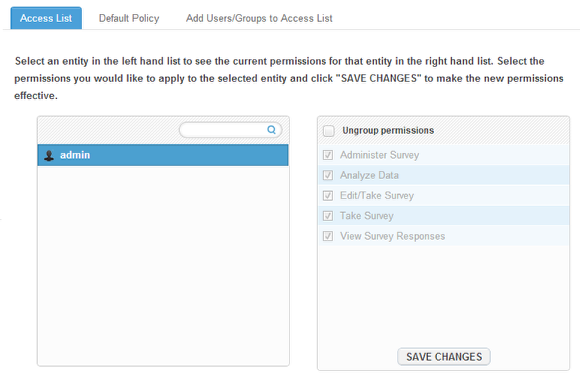Click the Analyze Data label
The image size is (580, 380).
pyautogui.click(x=369, y=175)
